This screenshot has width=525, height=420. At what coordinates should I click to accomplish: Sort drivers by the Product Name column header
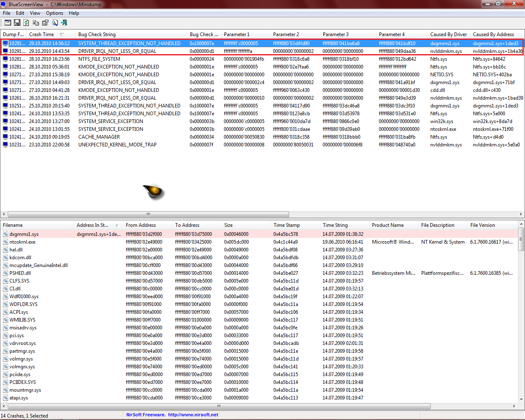point(394,225)
